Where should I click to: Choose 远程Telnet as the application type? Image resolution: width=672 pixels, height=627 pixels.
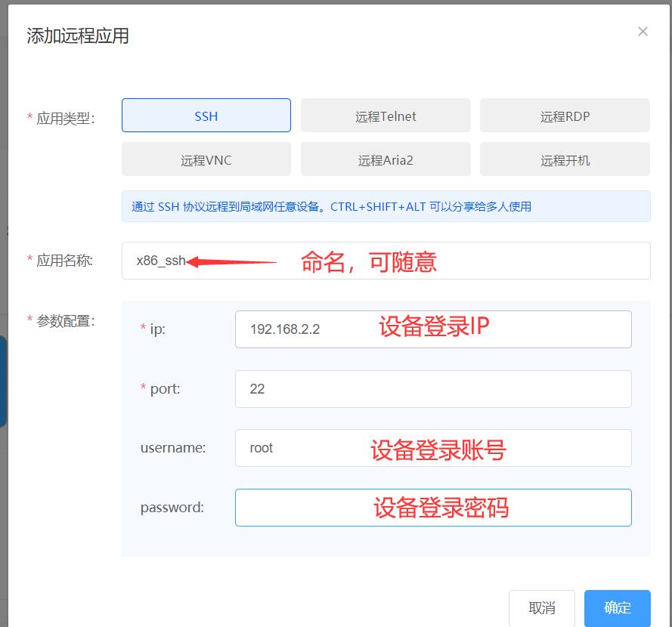pyautogui.click(x=386, y=116)
